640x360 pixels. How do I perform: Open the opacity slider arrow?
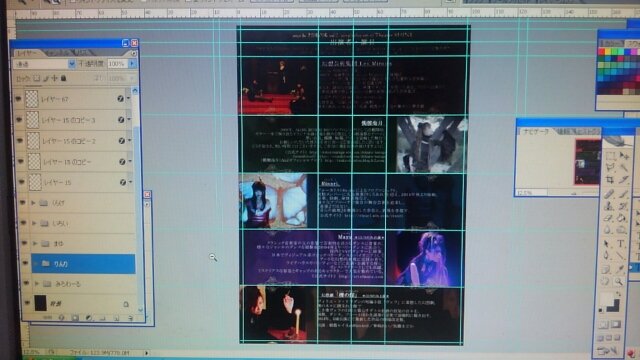(x=132, y=64)
